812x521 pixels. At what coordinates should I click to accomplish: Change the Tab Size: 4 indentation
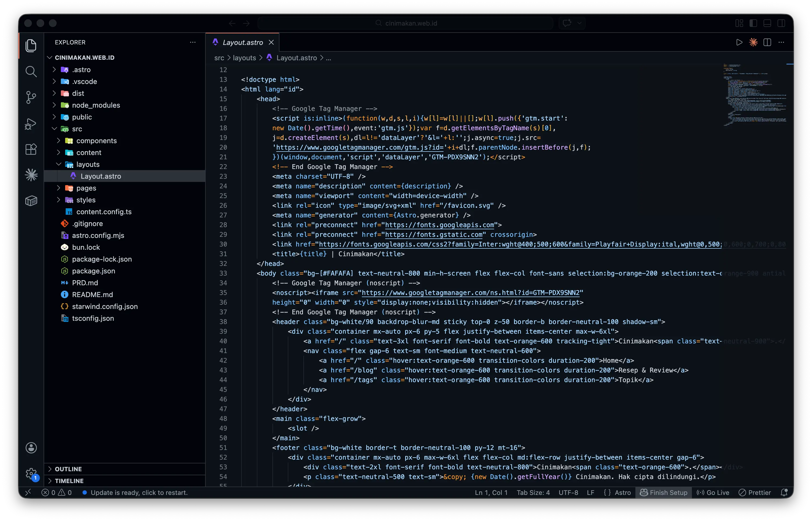(x=533, y=492)
